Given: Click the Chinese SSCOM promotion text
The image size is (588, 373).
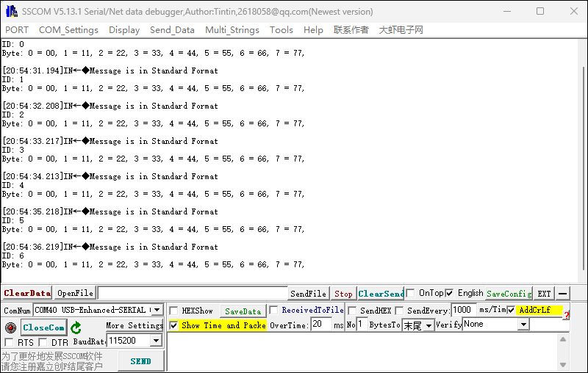Looking at the screenshot, I should tap(51, 361).
